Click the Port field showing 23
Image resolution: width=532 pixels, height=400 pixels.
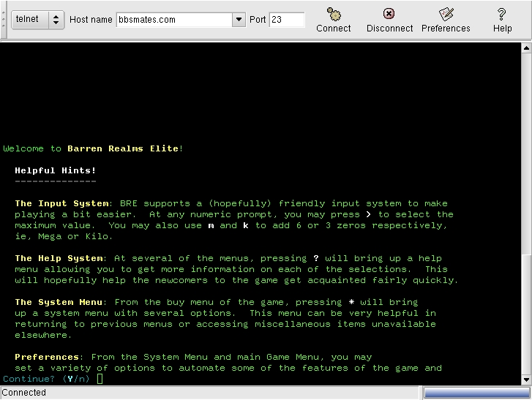point(286,20)
